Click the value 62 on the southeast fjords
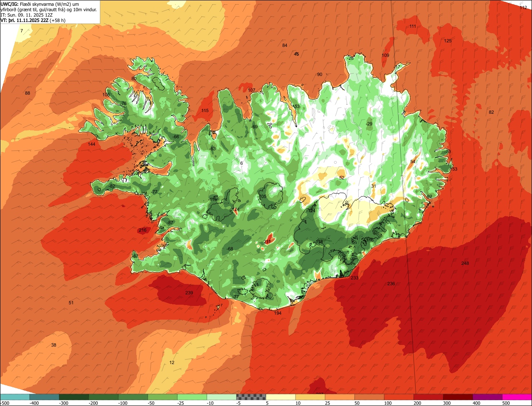Viewport: 532px width, 406px height. 430,196
